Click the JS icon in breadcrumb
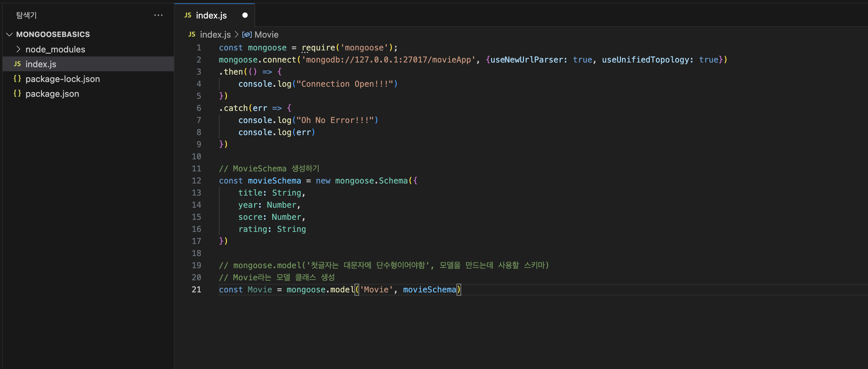Screen dimensions: 868x369 192,34
